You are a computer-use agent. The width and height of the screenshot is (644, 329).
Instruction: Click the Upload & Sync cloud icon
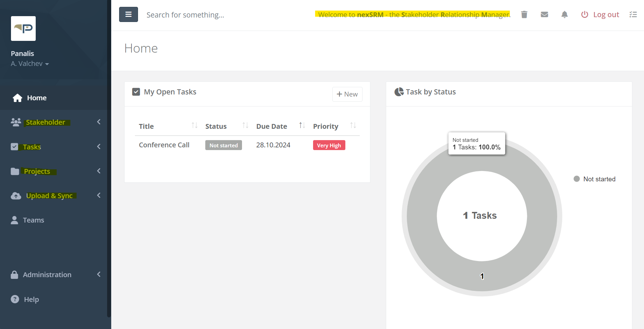point(16,196)
